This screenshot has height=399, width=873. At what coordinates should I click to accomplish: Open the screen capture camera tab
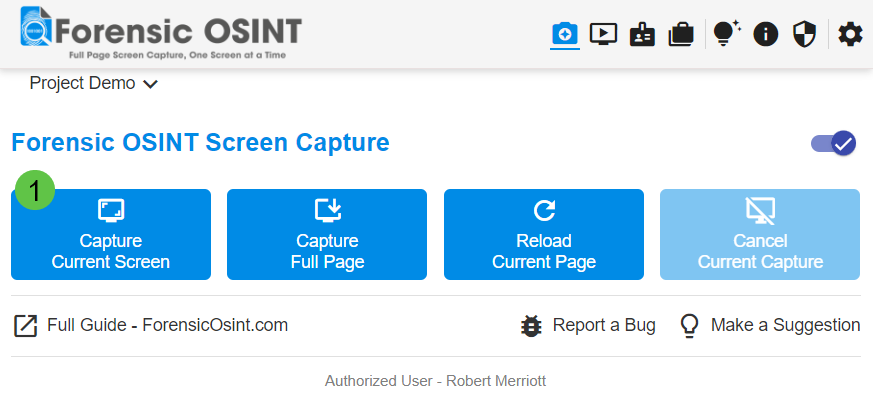click(x=565, y=35)
